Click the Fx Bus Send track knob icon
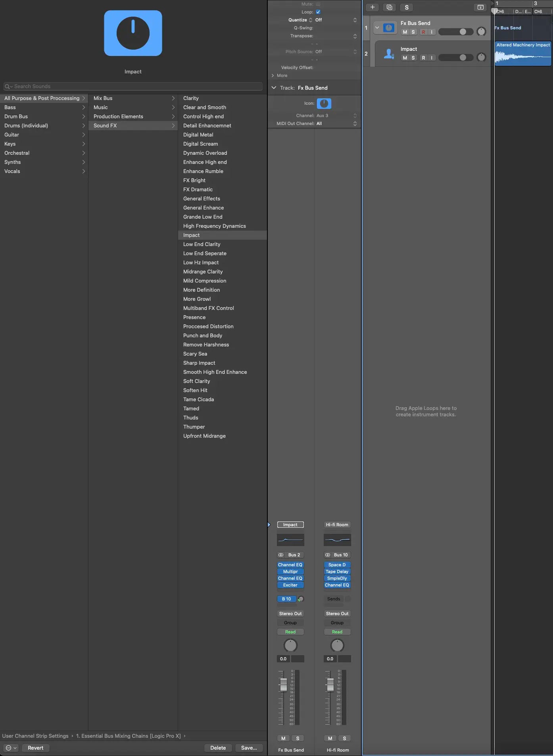 pyautogui.click(x=389, y=28)
